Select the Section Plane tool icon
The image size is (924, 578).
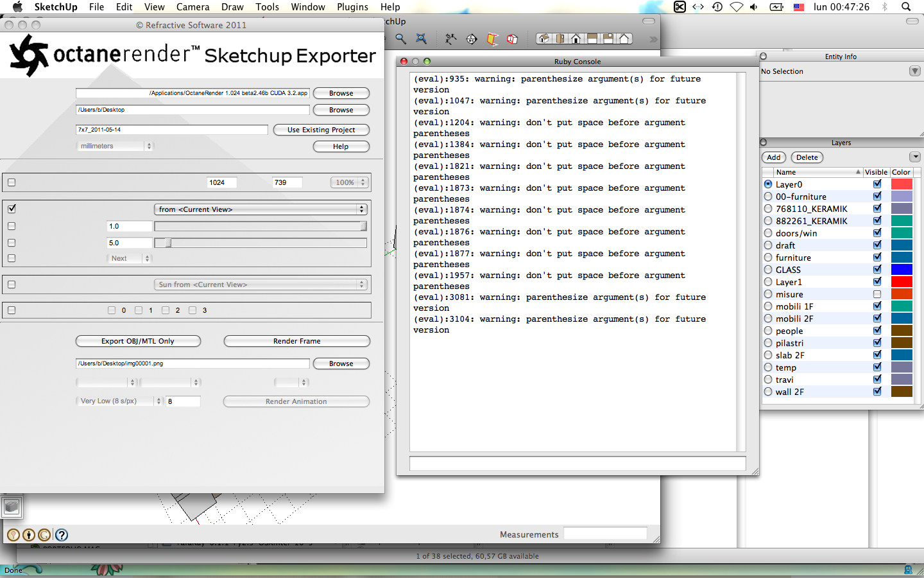492,39
